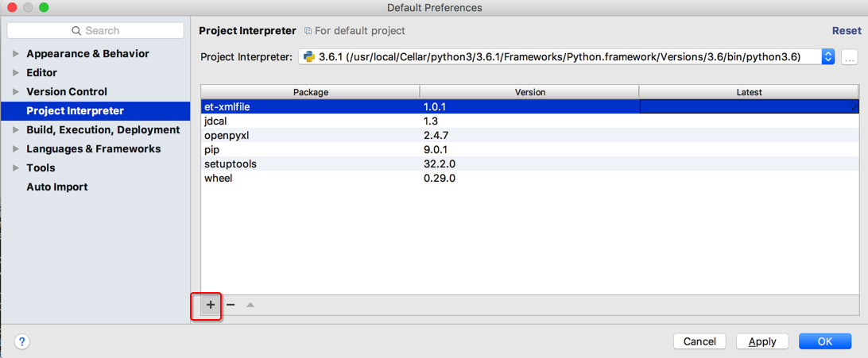Click the Python logo in interpreter field
Viewport: 868px width, 358px height.
pyautogui.click(x=309, y=57)
